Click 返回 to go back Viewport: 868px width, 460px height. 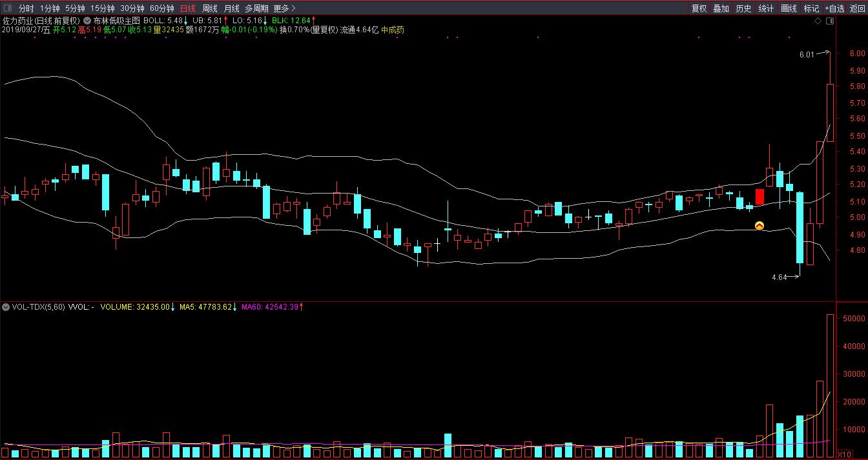857,8
